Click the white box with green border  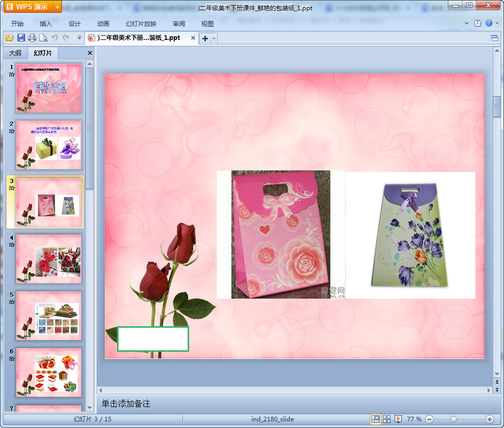click(x=153, y=339)
